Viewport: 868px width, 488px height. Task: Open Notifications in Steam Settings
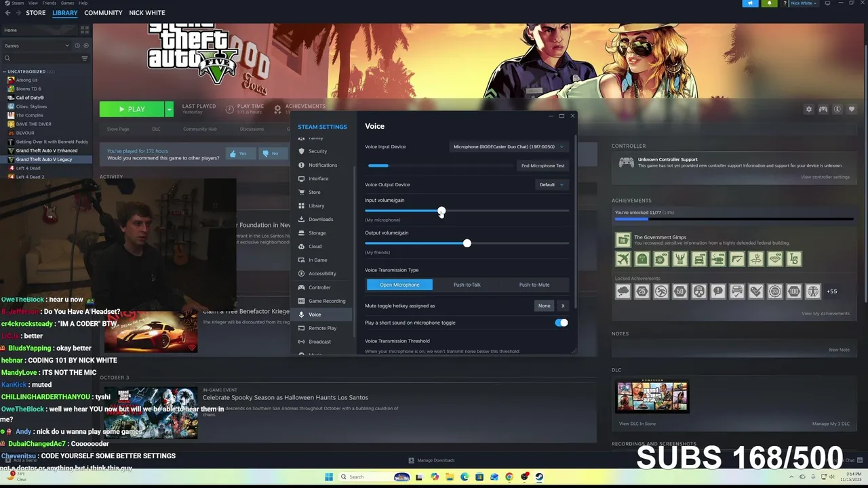point(322,165)
